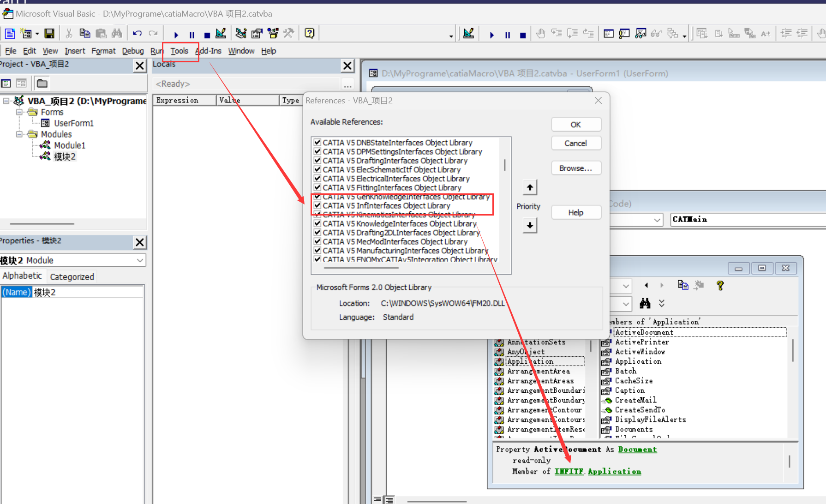Open the Properties Window icon
Screen dimensions: 826x504
pos(257,33)
